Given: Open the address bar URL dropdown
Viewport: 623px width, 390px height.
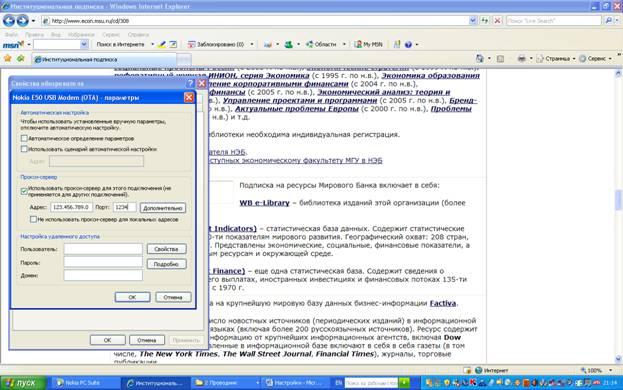Looking at the screenshot, I should (473, 20).
